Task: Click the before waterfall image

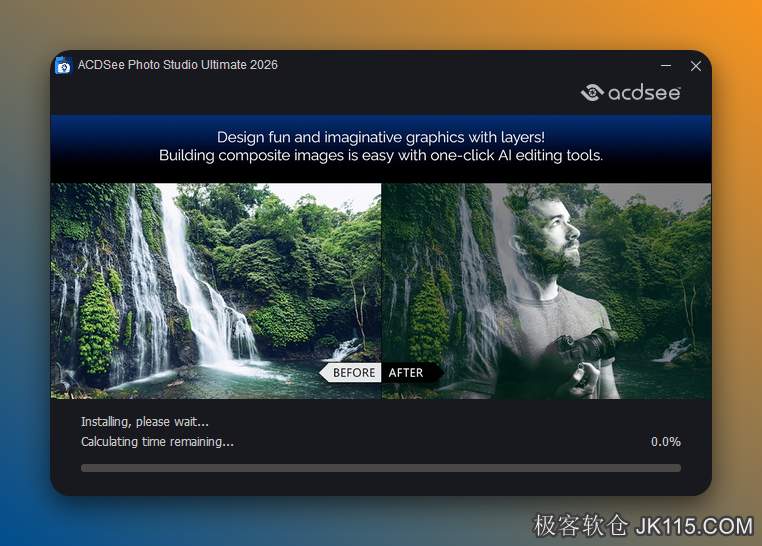Action: click(216, 290)
